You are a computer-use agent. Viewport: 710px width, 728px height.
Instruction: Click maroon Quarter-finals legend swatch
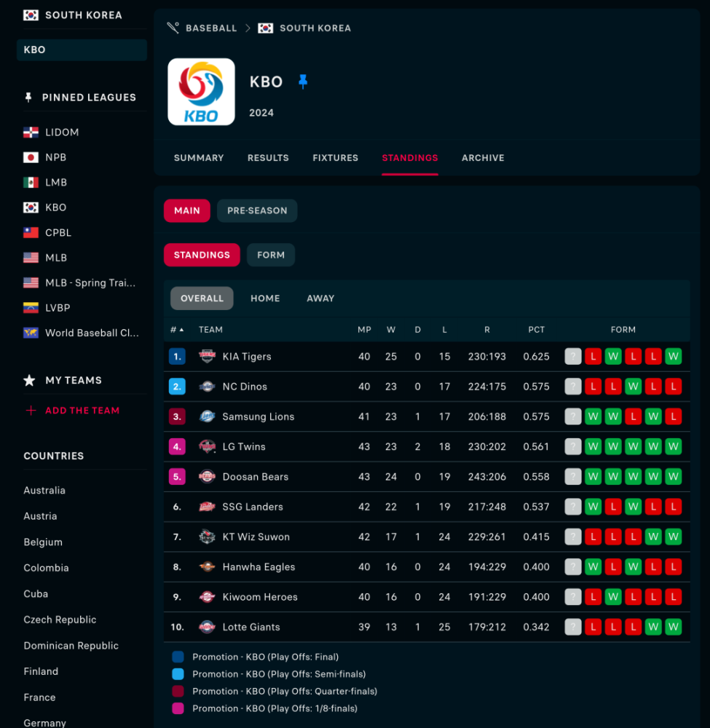(x=178, y=691)
